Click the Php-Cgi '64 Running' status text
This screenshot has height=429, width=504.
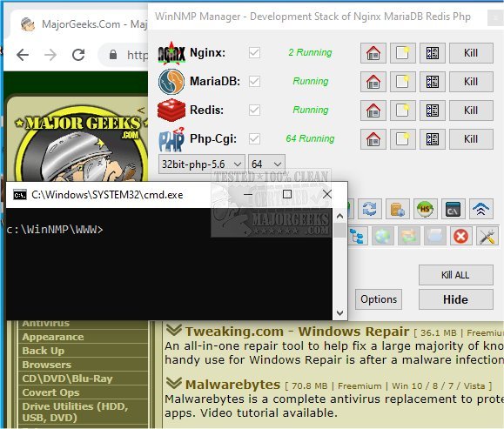pos(310,138)
